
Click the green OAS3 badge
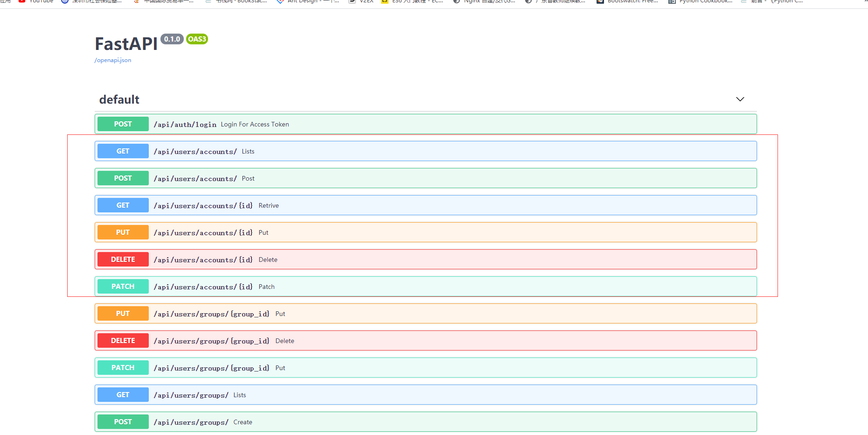pos(197,39)
